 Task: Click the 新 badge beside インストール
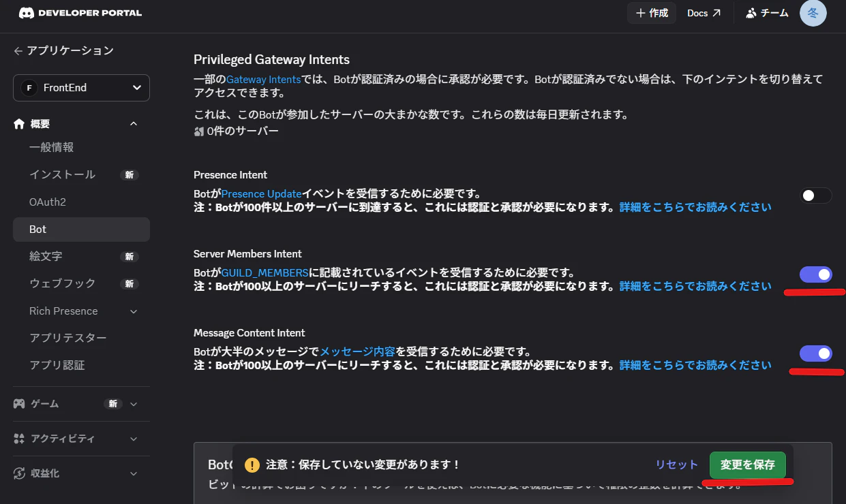[x=130, y=175]
